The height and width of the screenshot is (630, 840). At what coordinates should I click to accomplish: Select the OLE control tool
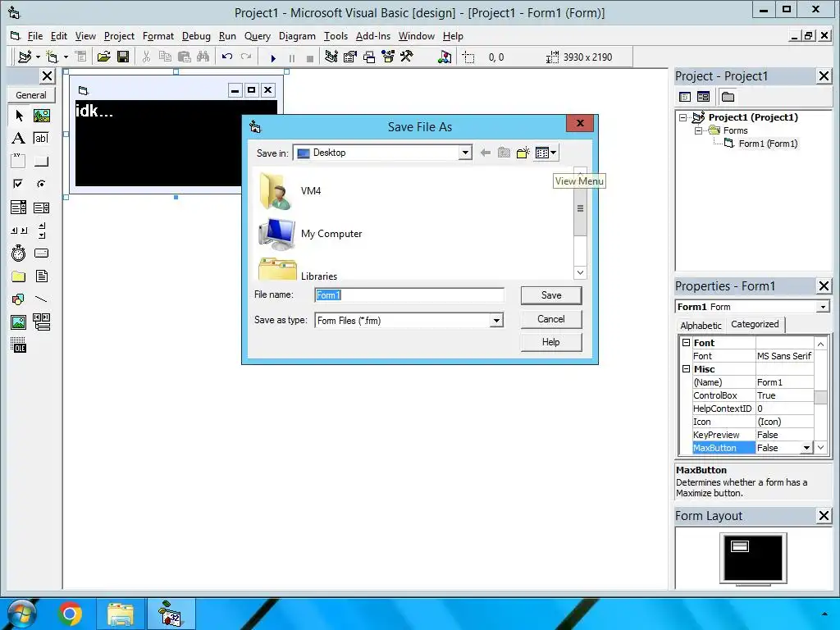coord(19,345)
